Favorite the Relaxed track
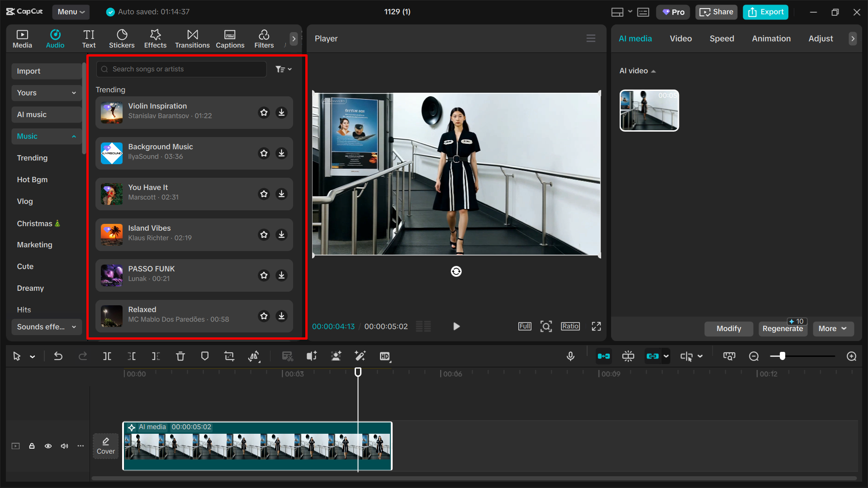This screenshot has height=488, width=868. (264, 316)
